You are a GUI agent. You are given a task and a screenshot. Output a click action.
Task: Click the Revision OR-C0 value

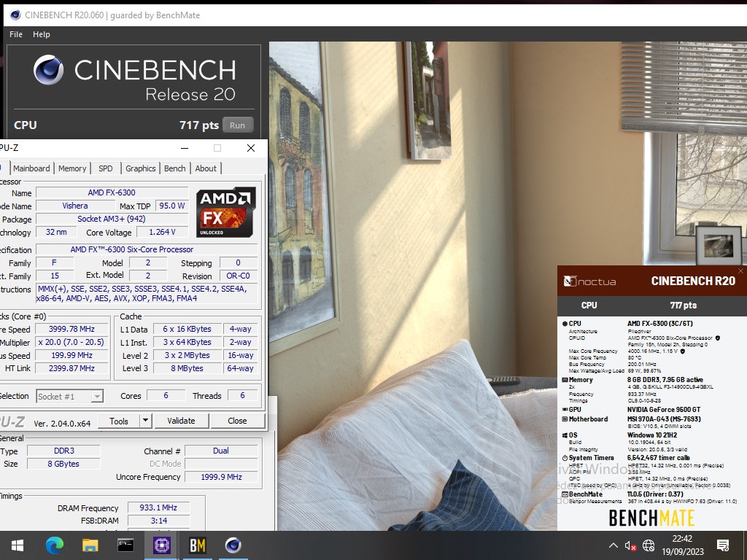click(239, 276)
